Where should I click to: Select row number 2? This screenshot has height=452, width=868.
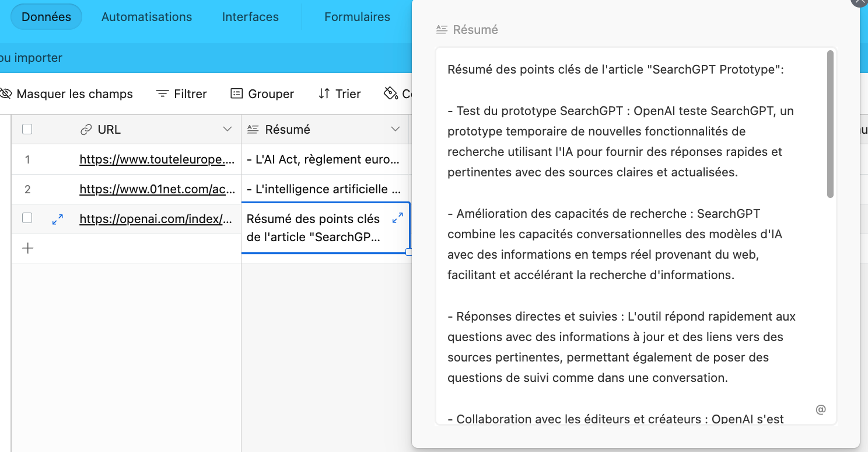pyautogui.click(x=27, y=189)
